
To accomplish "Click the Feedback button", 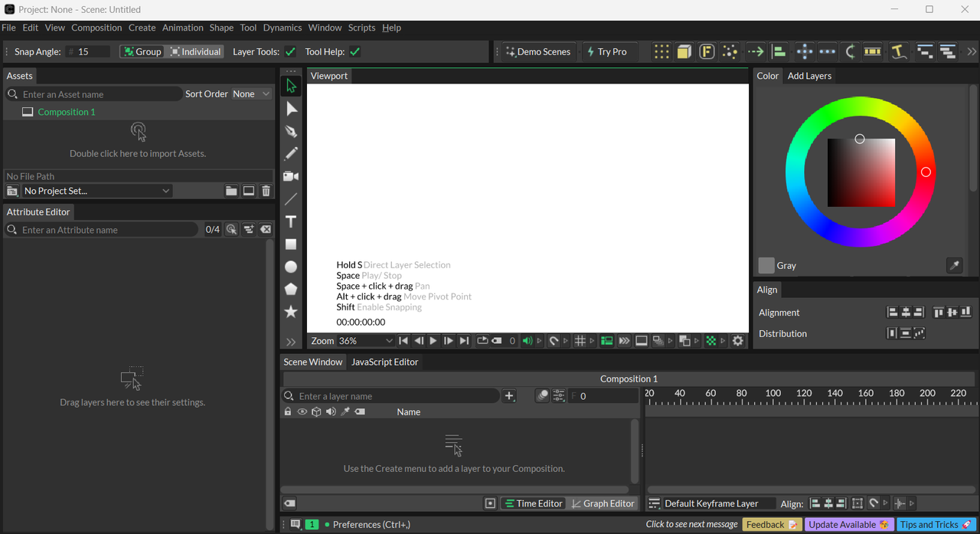I will click(x=772, y=525).
